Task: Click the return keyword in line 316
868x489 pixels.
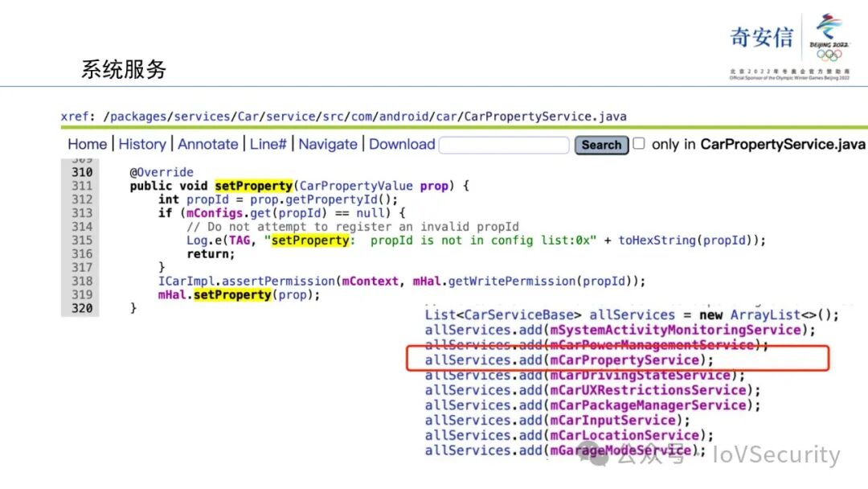Action: [x=207, y=254]
